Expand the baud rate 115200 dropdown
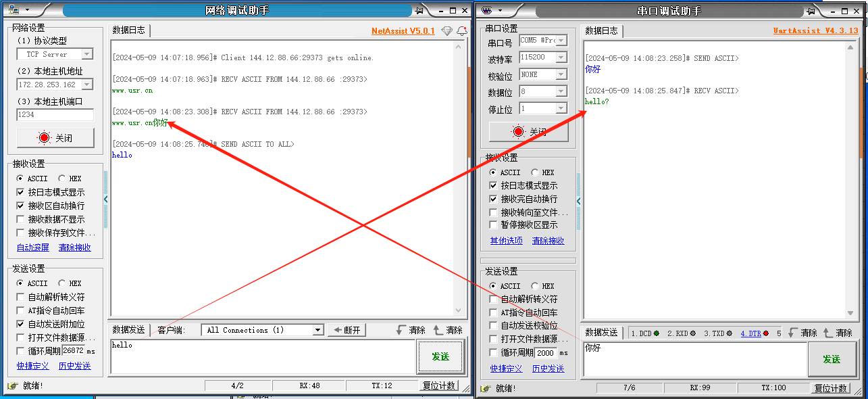This screenshot has width=868, height=399. coord(561,57)
